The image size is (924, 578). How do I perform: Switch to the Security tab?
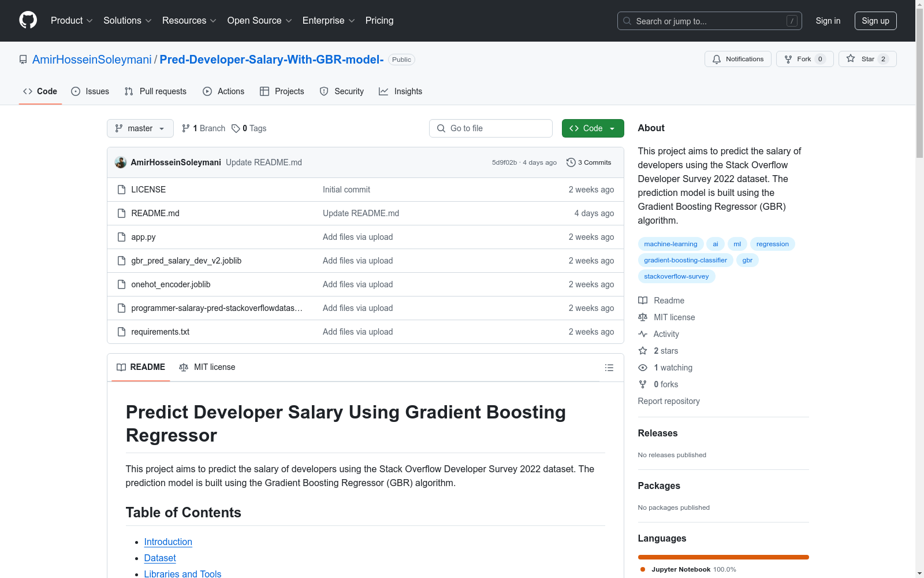pos(342,91)
